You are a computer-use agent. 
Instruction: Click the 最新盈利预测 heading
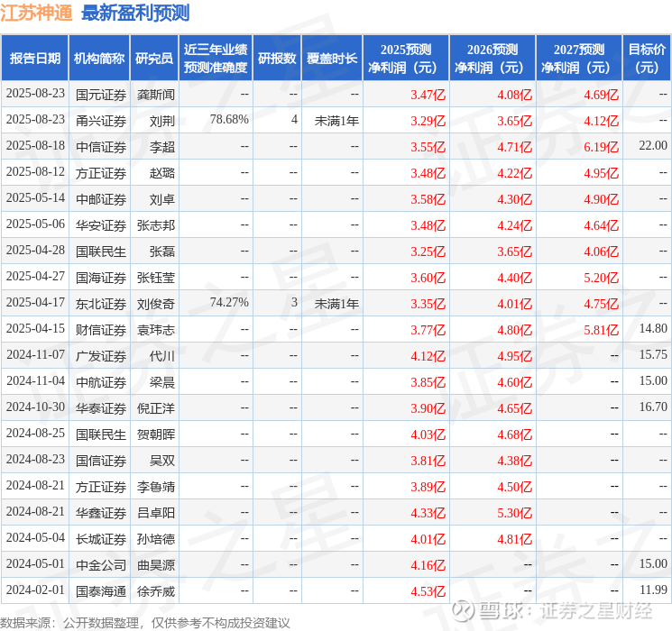135,13
